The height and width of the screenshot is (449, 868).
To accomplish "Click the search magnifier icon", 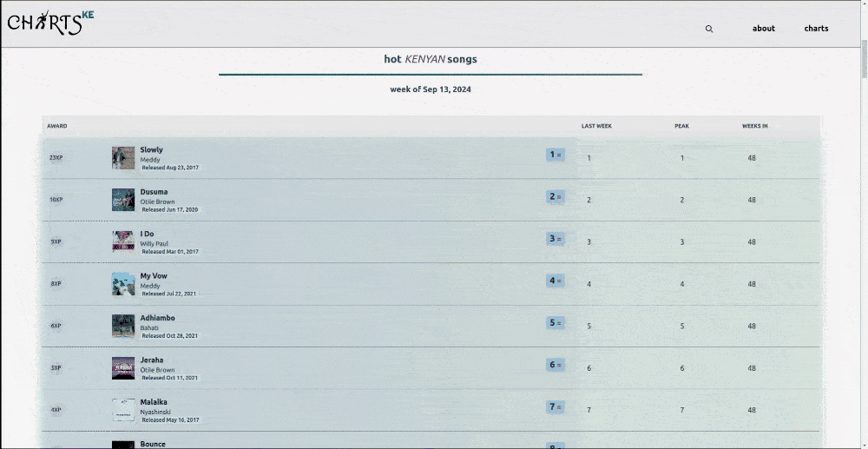I will [x=709, y=29].
